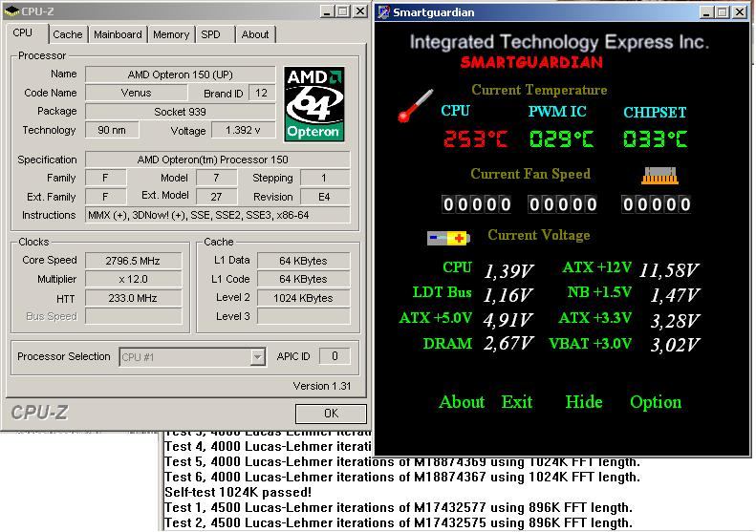This screenshot has width=756, height=532.
Task: Click the Level 2 cache field 1024 KBytes
Action: click(303, 298)
